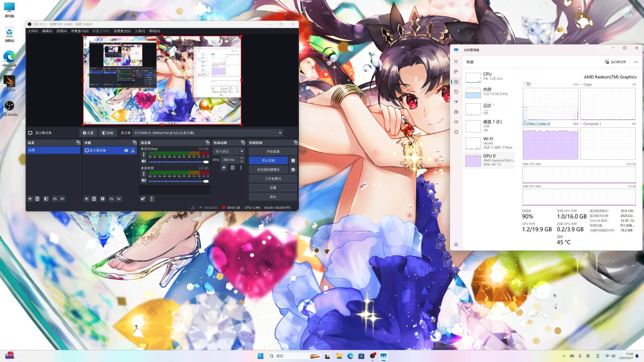Click 开始直播 to start streaming
This screenshot has width=644, height=362.
point(273,152)
